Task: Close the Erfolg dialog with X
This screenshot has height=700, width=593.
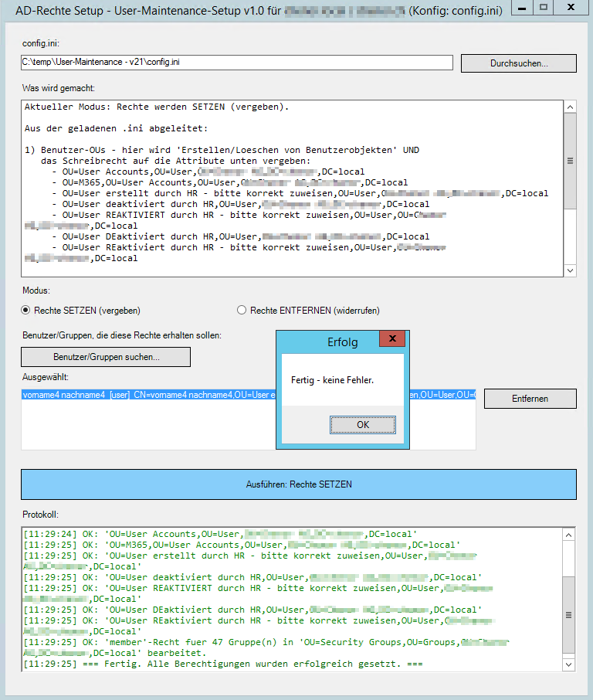Action: [x=392, y=338]
